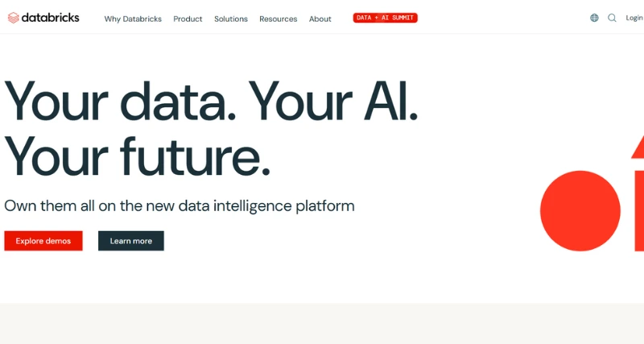Screen dimensions: 644x344
Task: Click the "Your future." headline line
Action: pyautogui.click(x=137, y=155)
